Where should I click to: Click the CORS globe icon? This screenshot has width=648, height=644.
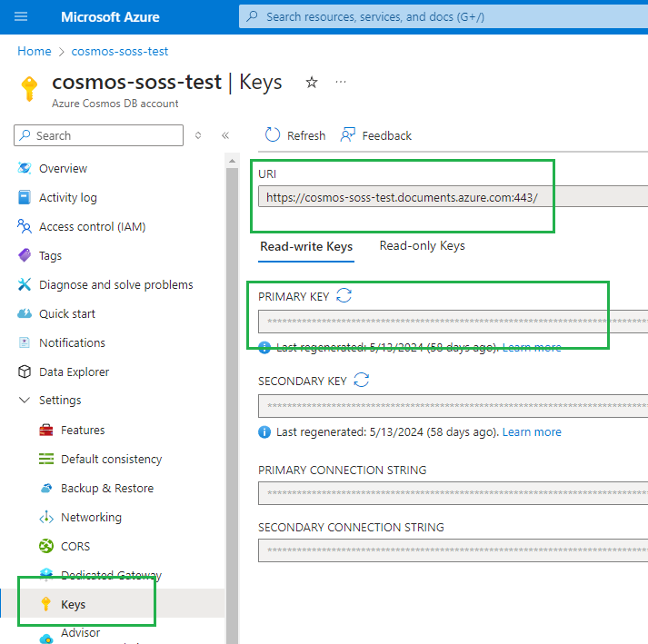click(x=46, y=546)
